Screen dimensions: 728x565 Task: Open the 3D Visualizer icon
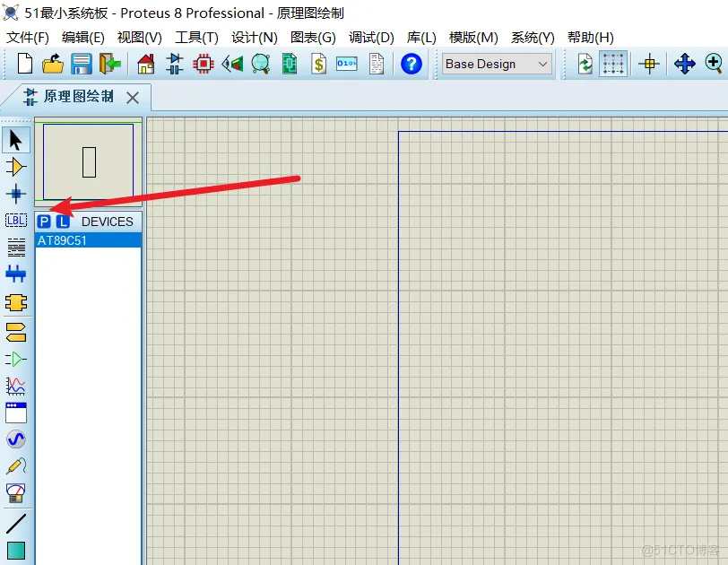(x=232, y=64)
